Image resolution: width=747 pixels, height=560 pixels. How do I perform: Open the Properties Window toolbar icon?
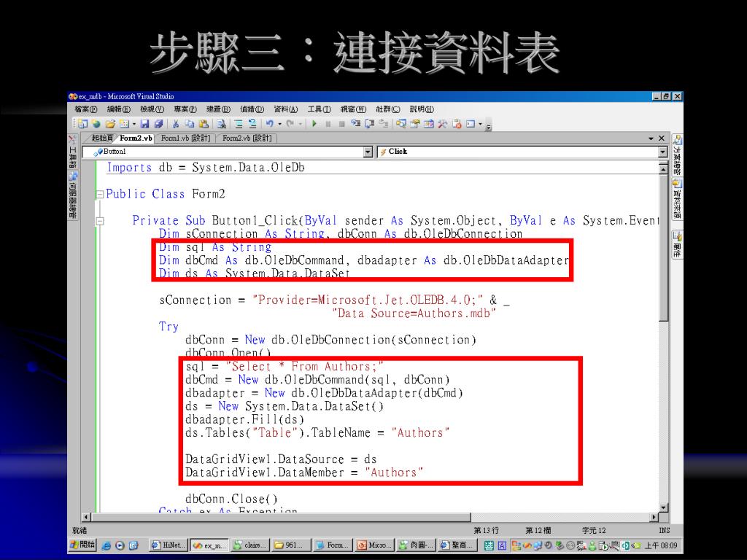(415, 124)
